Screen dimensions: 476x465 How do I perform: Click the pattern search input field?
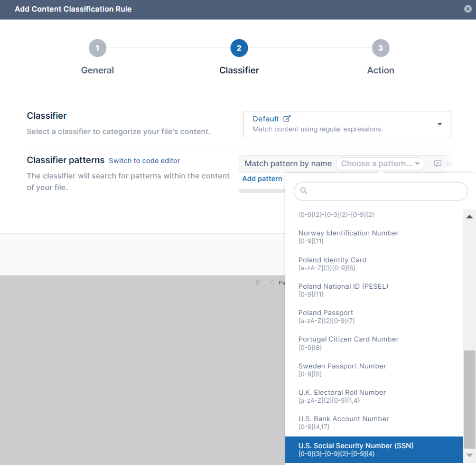point(381,191)
